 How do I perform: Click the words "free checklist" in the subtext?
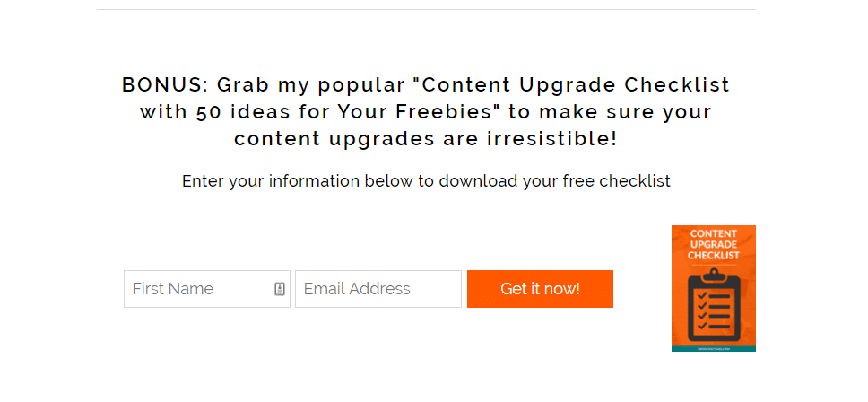point(616,181)
